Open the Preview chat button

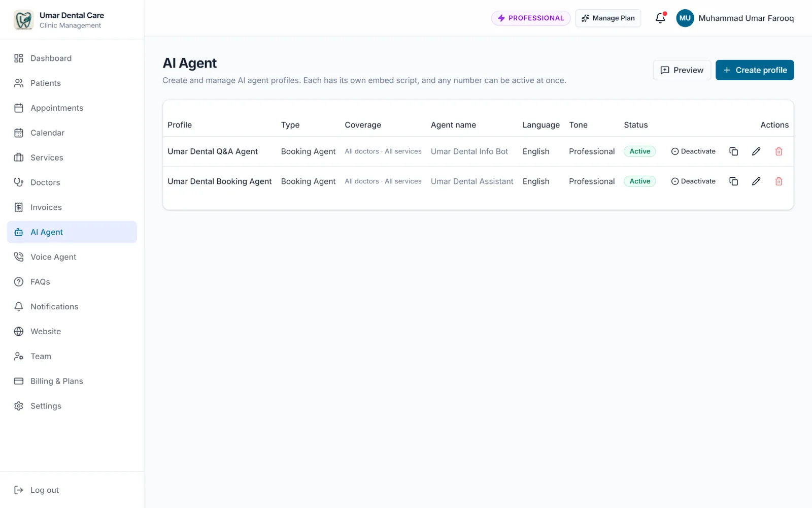682,70
